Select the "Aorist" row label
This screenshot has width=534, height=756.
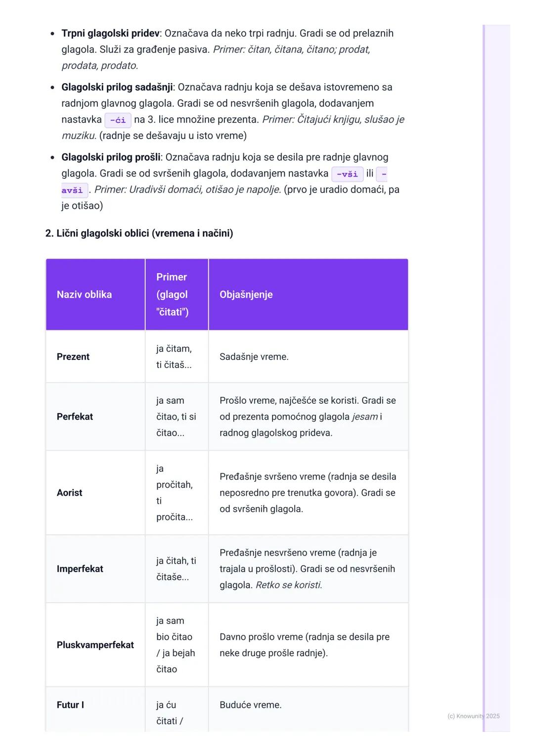[x=70, y=493]
